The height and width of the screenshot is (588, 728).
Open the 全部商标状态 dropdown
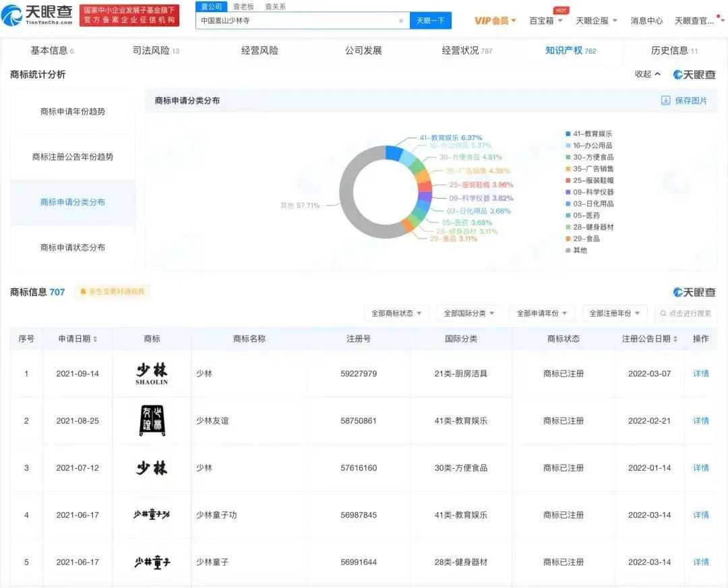tap(396, 313)
